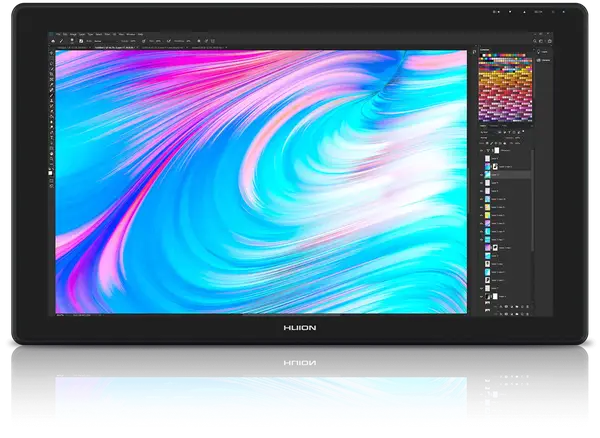Lock image pixels brush icon

[x=491, y=143]
